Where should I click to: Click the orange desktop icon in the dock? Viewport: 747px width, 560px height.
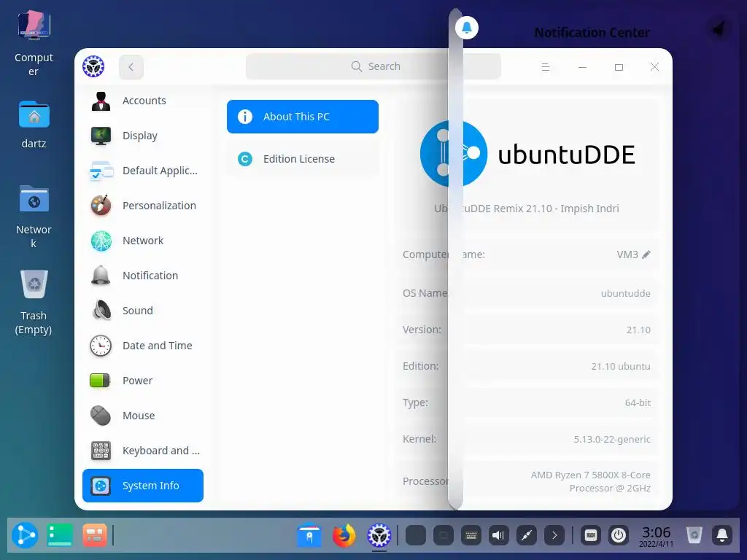pyautogui.click(x=94, y=535)
